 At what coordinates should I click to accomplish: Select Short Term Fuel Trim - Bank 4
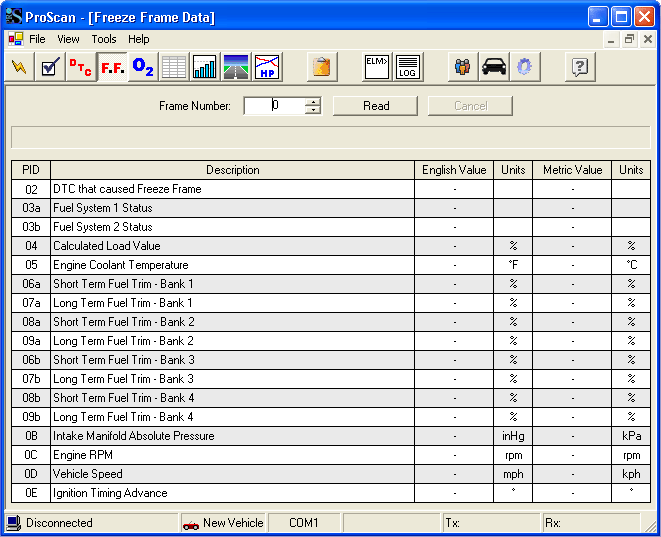coord(331,398)
